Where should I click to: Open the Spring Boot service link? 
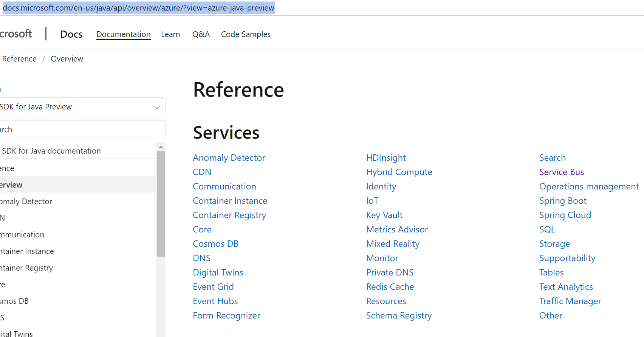pos(563,201)
